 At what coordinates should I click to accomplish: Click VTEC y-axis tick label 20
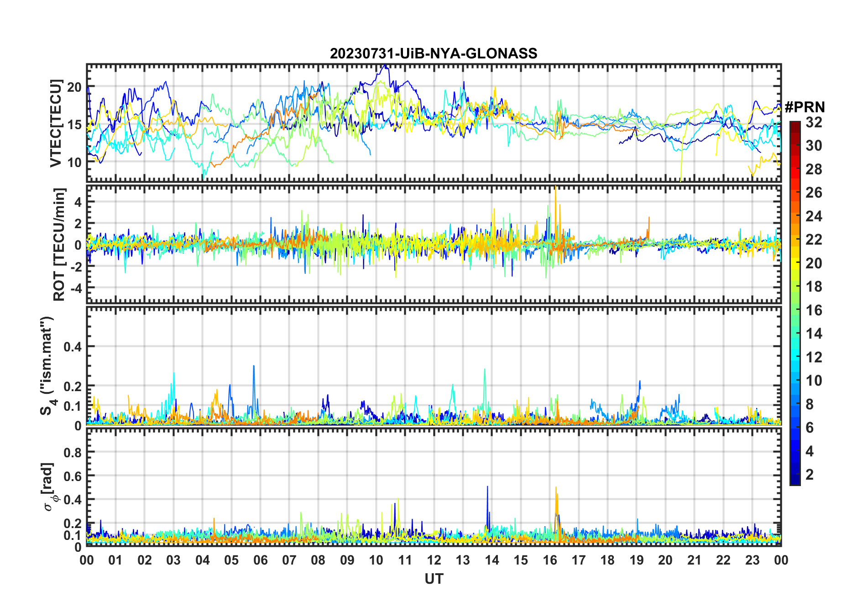(74, 87)
